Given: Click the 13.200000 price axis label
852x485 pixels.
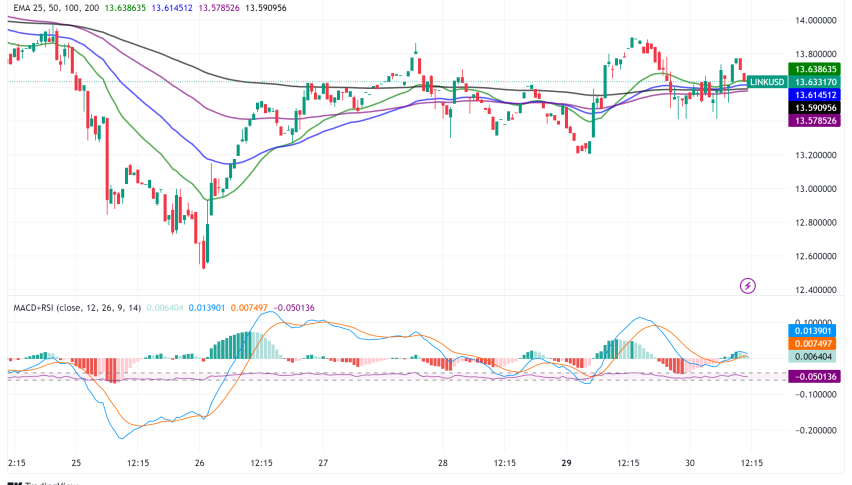Looking at the screenshot, I should click(x=816, y=155).
